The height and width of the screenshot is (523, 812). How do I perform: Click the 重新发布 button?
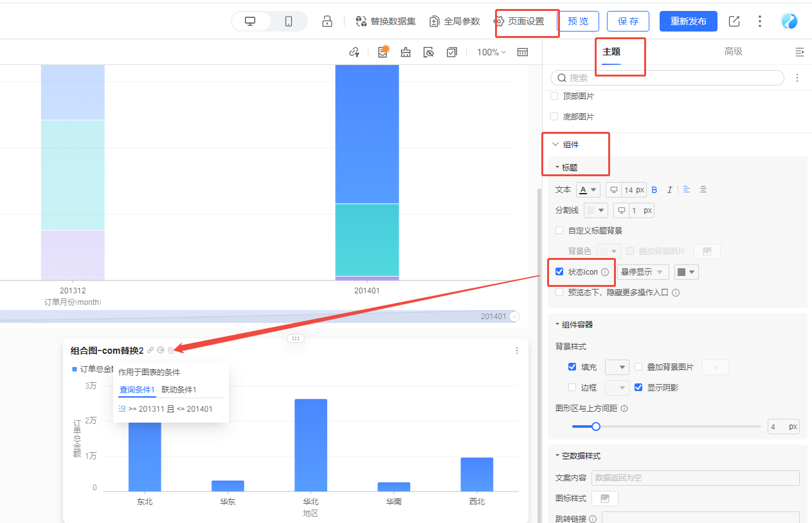(x=688, y=21)
